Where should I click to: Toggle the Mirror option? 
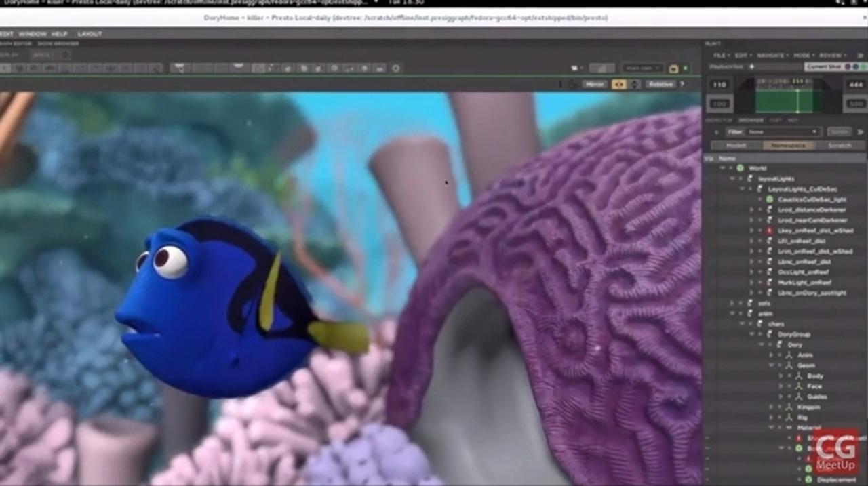594,85
